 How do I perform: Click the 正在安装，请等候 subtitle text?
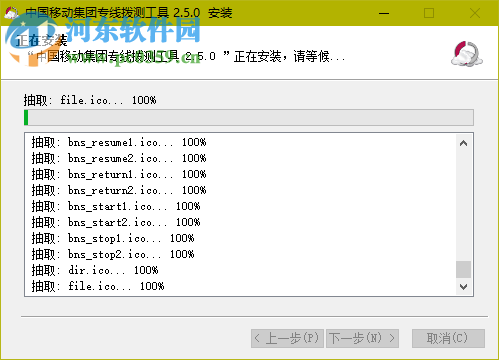tap(187, 56)
